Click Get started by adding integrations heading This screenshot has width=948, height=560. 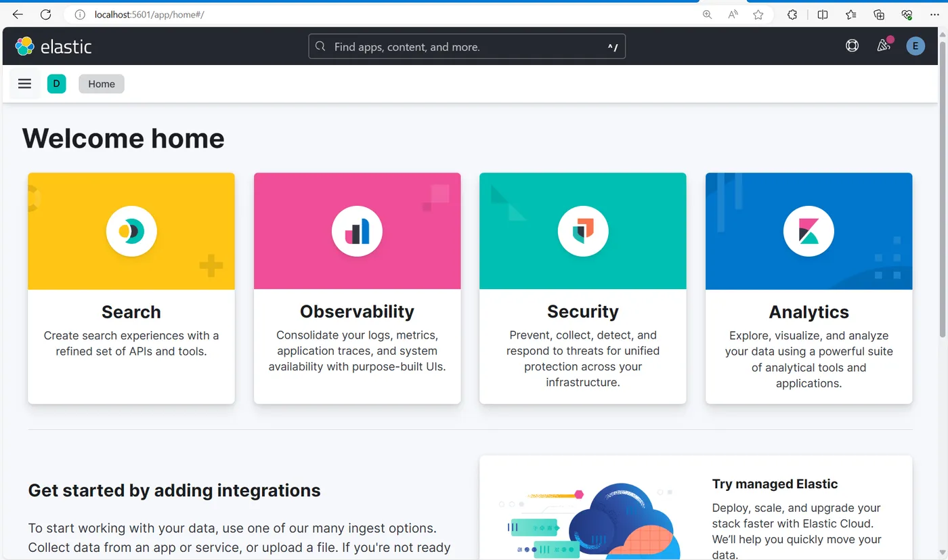tap(175, 490)
